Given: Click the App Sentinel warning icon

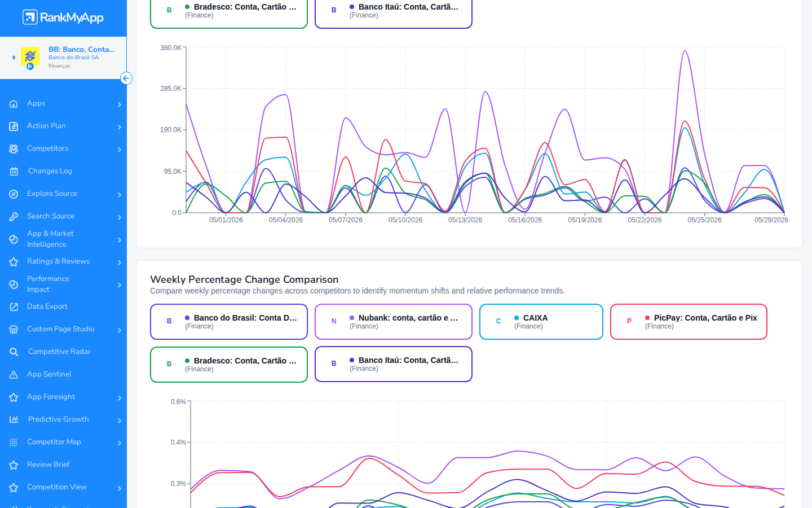Looking at the screenshot, I should 14,375.
